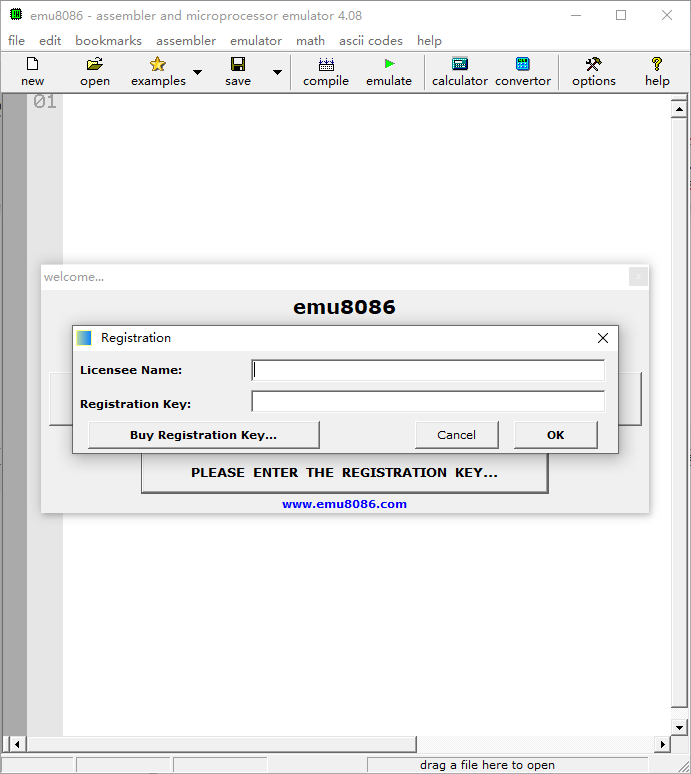Click the examples star icon
The image size is (691, 774).
coord(157,64)
